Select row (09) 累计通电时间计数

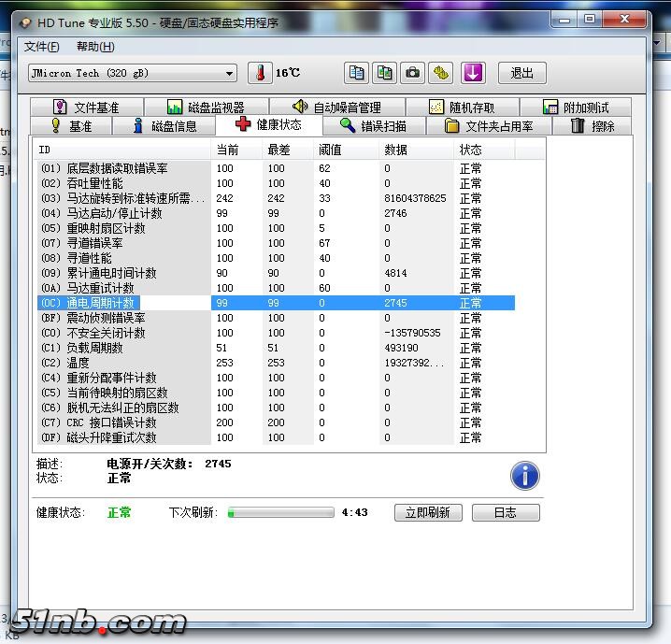point(276,273)
